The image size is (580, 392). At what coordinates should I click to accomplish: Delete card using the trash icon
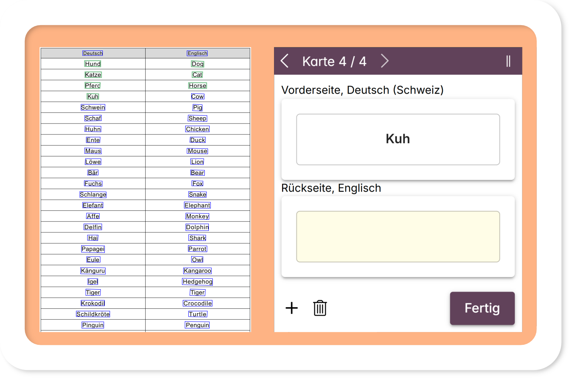[320, 308]
